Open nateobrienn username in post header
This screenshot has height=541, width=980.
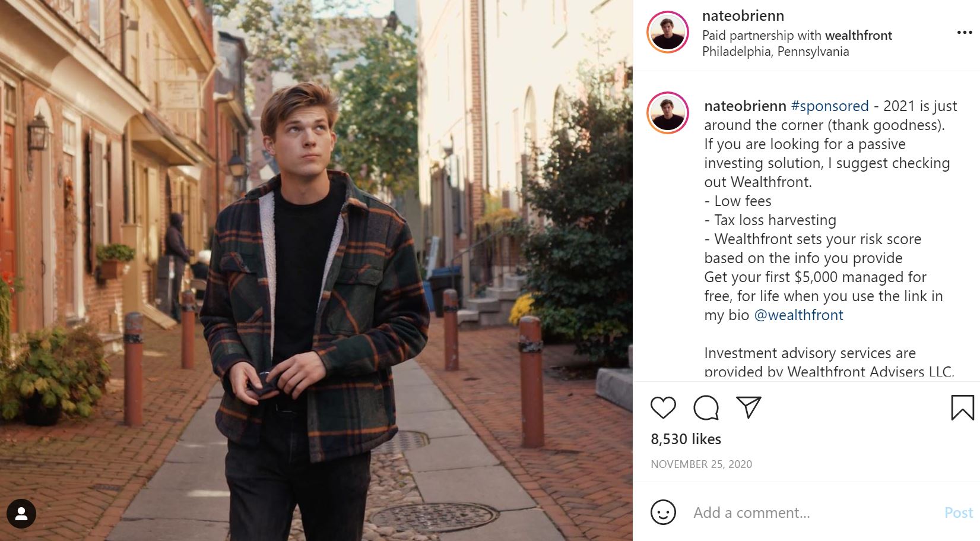743,16
